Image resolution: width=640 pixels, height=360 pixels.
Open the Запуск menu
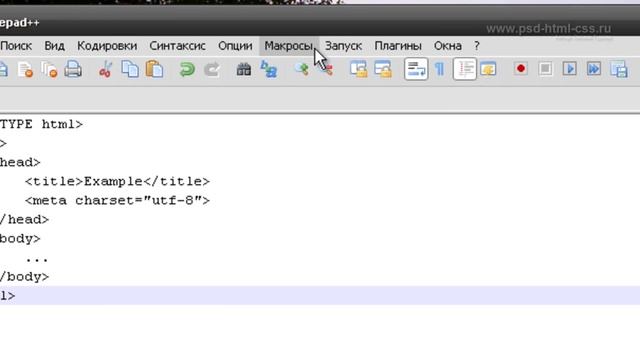(343, 46)
